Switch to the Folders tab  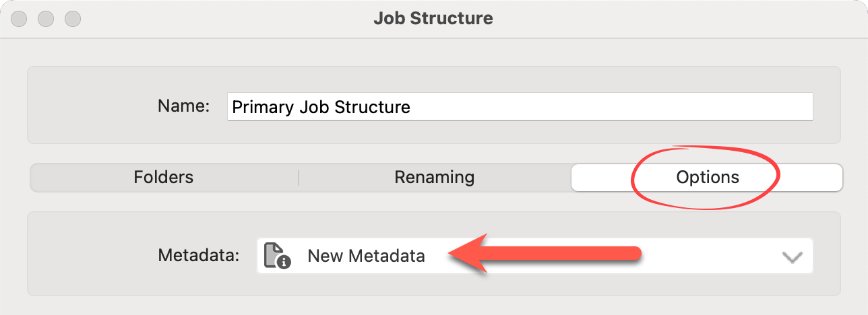[x=164, y=178]
